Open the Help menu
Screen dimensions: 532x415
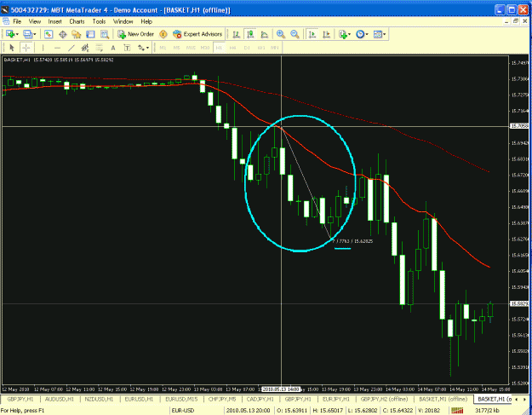(146, 21)
